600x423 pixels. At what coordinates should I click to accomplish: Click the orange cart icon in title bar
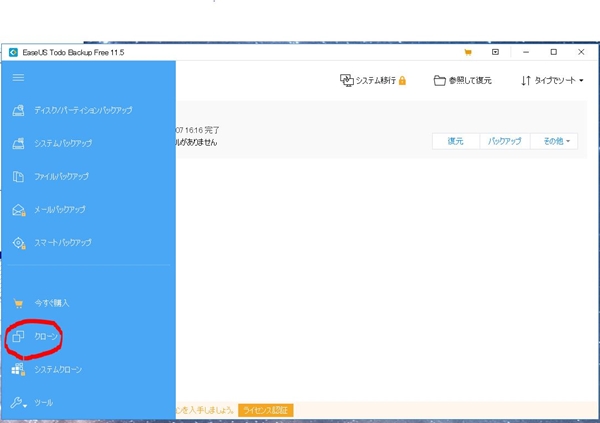tap(468, 52)
